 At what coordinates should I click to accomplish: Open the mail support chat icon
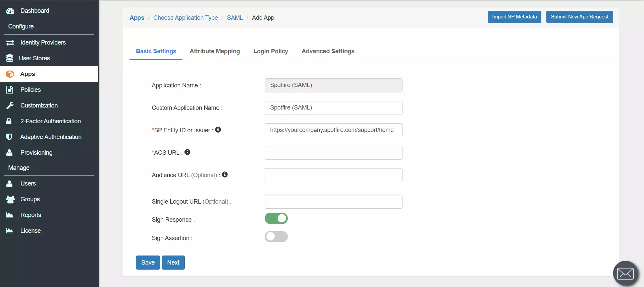[x=626, y=274]
